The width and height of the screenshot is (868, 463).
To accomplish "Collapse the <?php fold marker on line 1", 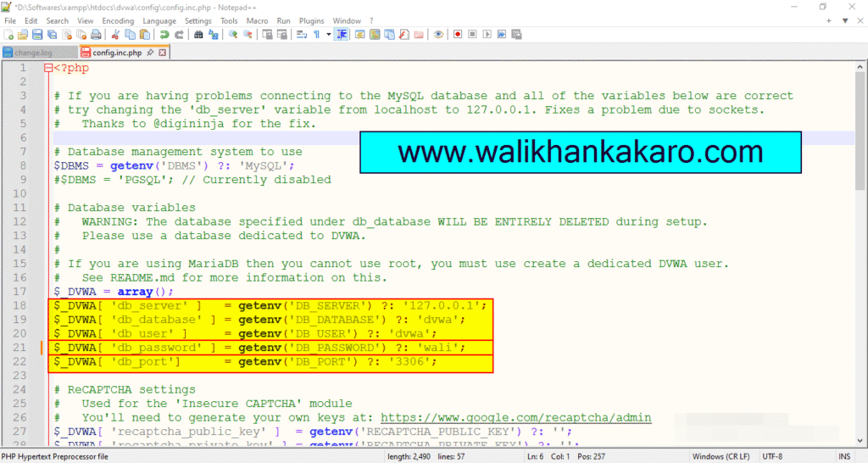I will [48, 68].
